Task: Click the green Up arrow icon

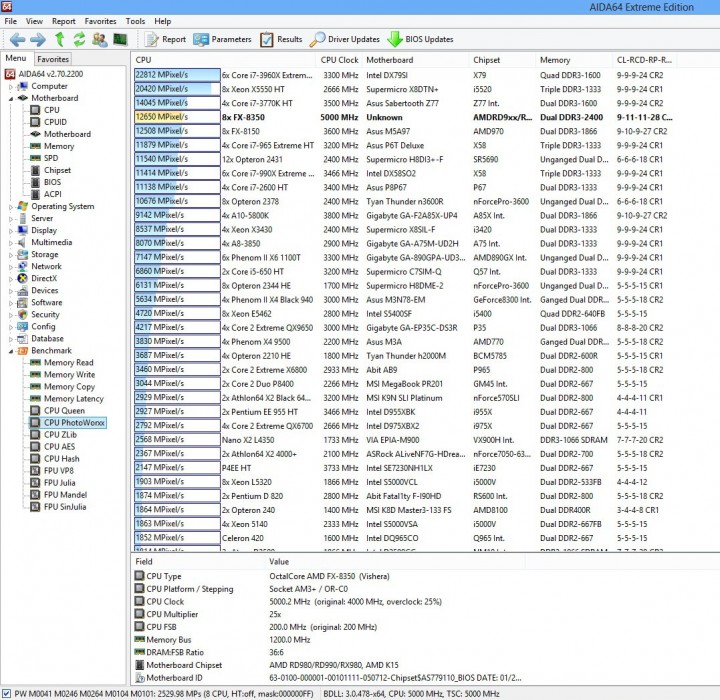Action: pos(59,39)
